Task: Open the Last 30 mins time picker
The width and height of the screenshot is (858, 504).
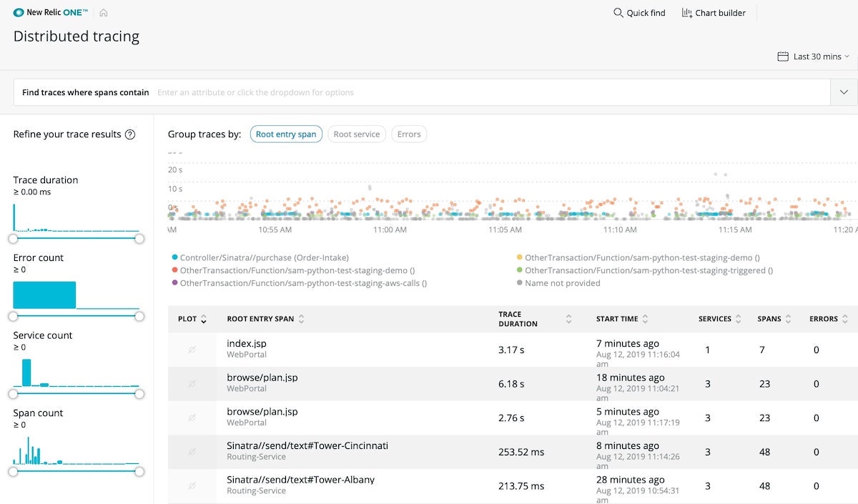Action: coord(814,56)
